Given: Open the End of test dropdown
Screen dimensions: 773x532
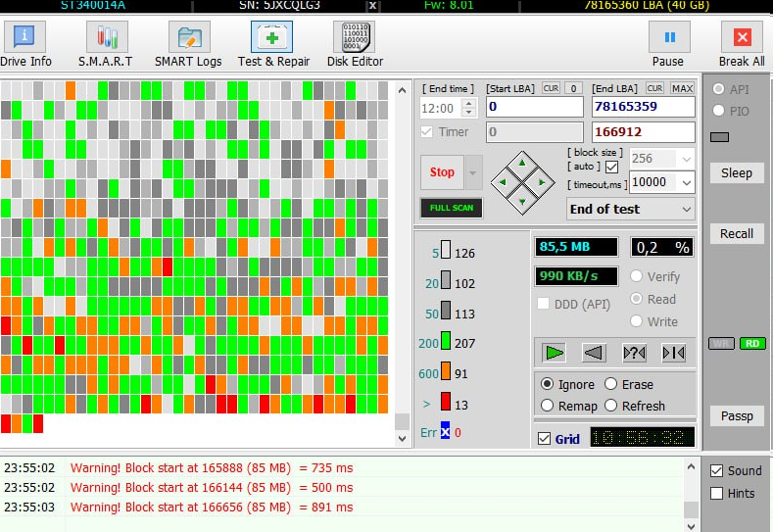Looking at the screenshot, I should pyautogui.click(x=631, y=209).
